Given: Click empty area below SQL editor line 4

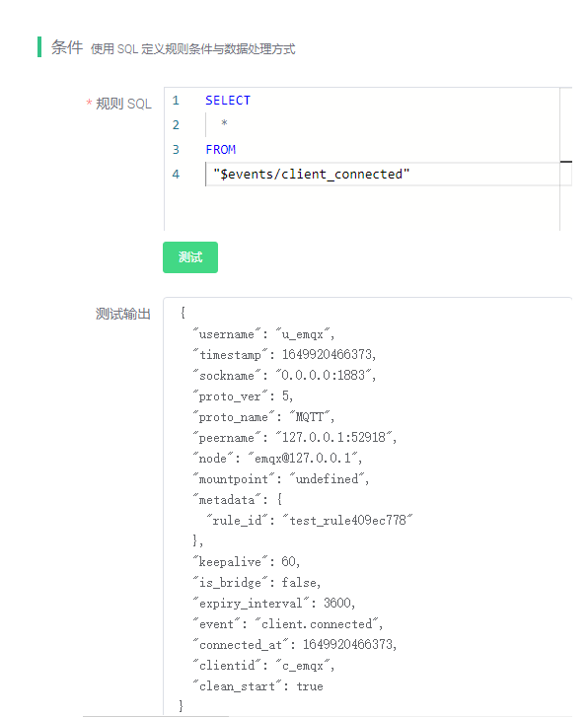Looking at the screenshot, I should [x=361, y=208].
